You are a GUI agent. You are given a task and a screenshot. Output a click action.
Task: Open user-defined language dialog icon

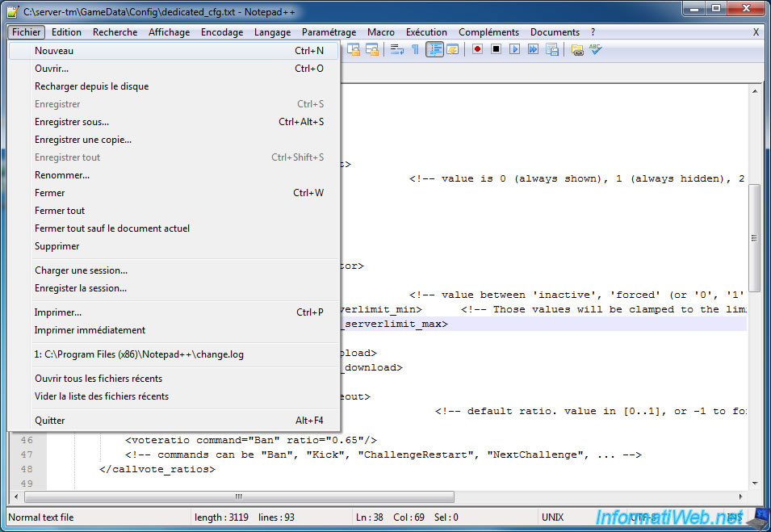(x=452, y=49)
